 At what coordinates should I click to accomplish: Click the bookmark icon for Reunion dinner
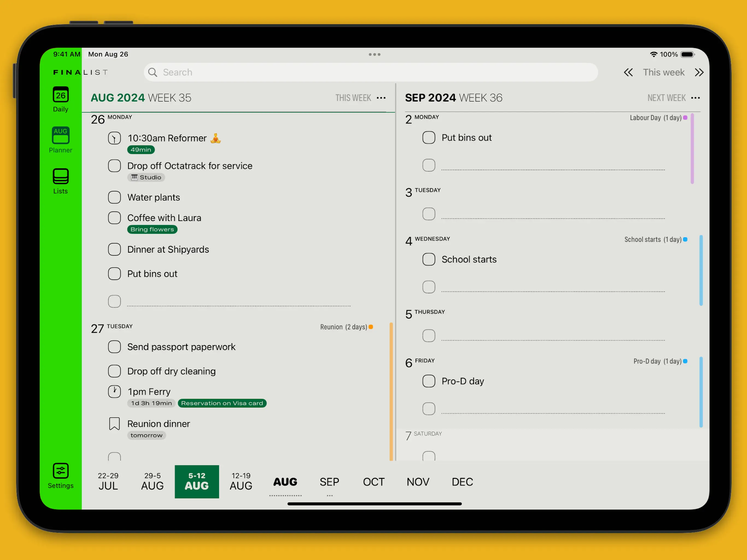114,424
